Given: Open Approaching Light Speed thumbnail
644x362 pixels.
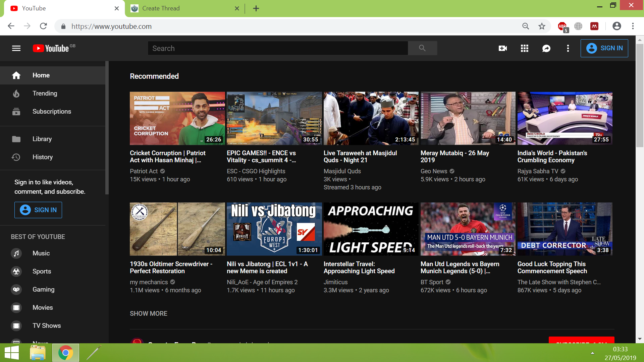Looking at the screenshot, I should pos(371,229).
